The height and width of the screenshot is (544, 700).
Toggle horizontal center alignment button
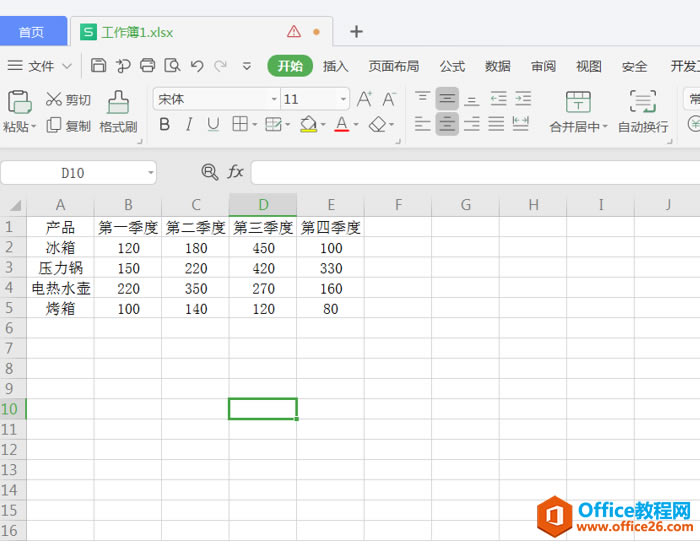(447, 124)
